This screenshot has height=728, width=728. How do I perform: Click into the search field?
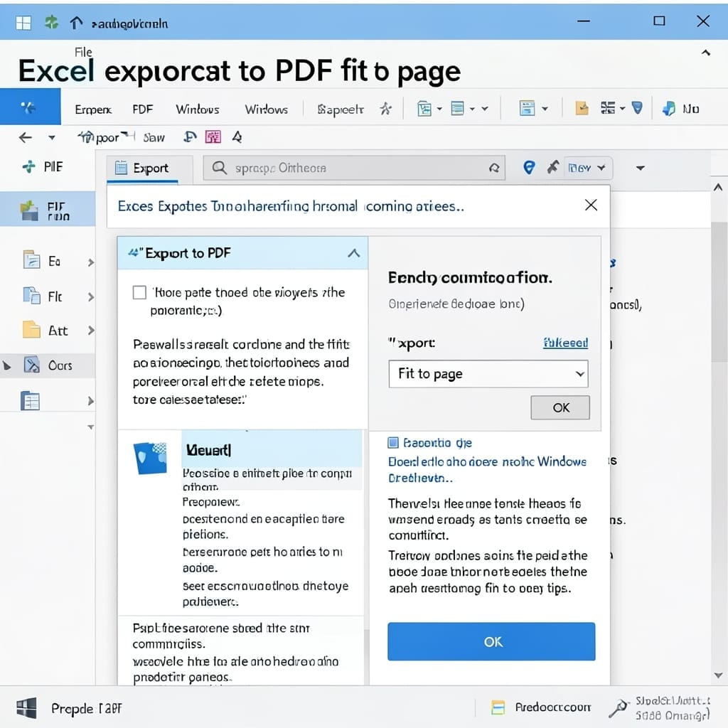pyautogui.click(x=354, y=168)
